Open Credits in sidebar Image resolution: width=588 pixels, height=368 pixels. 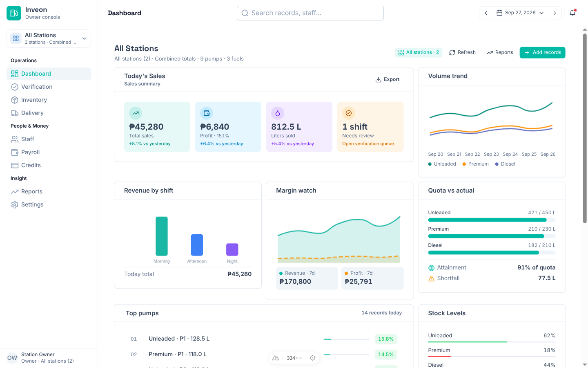pos(49,165)
